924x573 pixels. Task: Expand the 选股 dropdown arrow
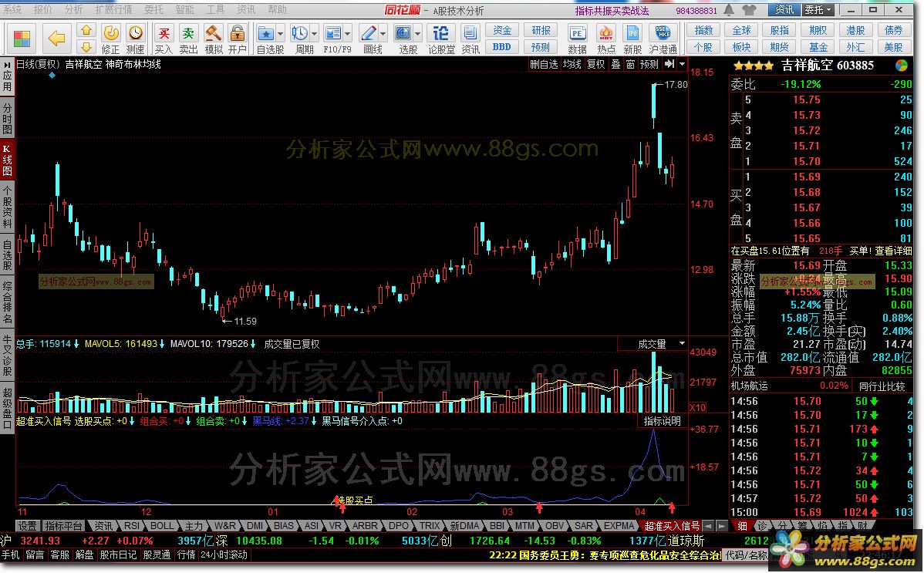(417, 34)
